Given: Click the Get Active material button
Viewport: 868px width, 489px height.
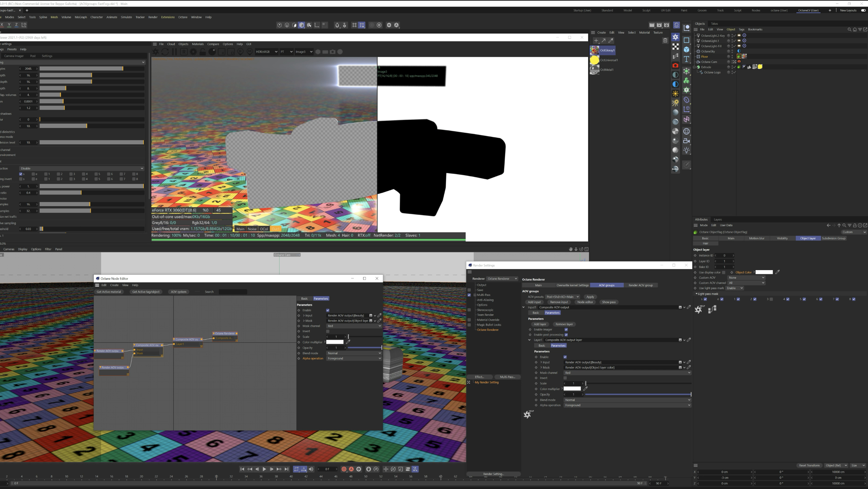Looking at the screenshot, I should [109, 292].
